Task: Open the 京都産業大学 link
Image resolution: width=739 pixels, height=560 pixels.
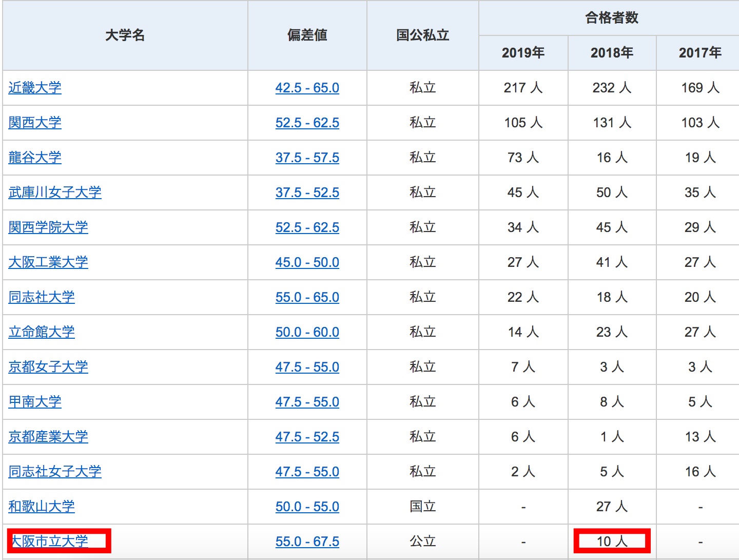Action: point(48,437)
